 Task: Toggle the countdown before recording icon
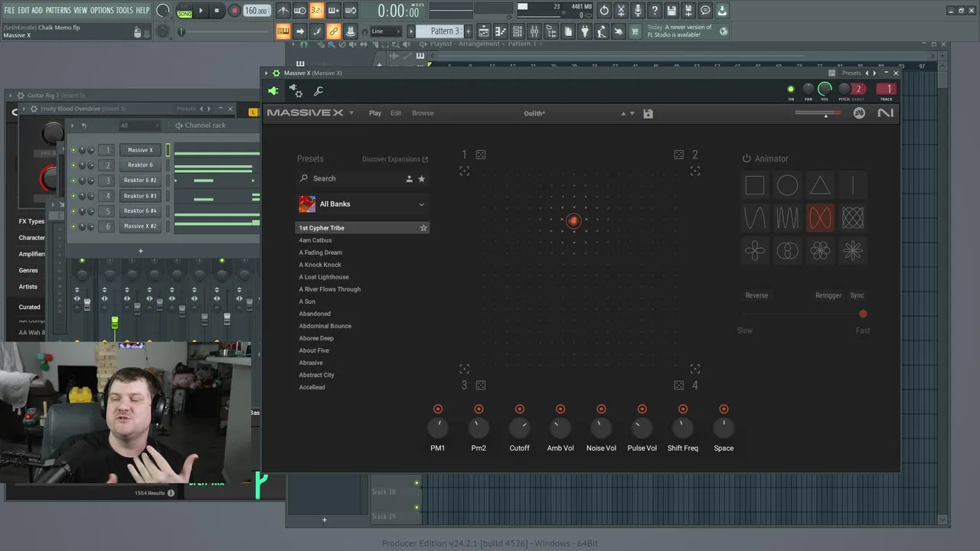317,11
